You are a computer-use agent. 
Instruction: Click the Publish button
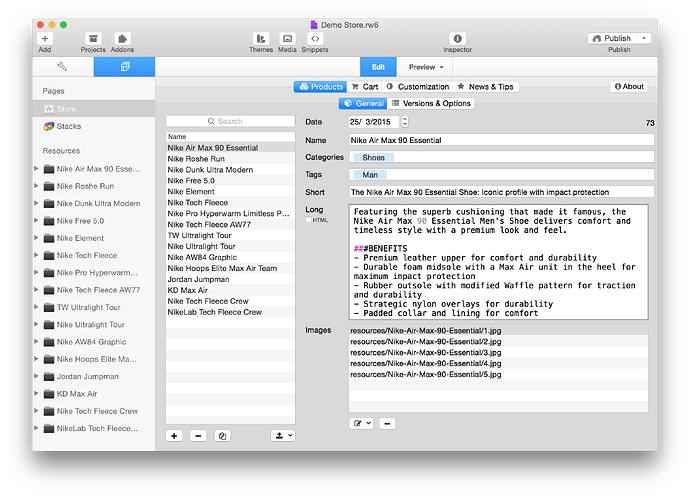point(612,38)
